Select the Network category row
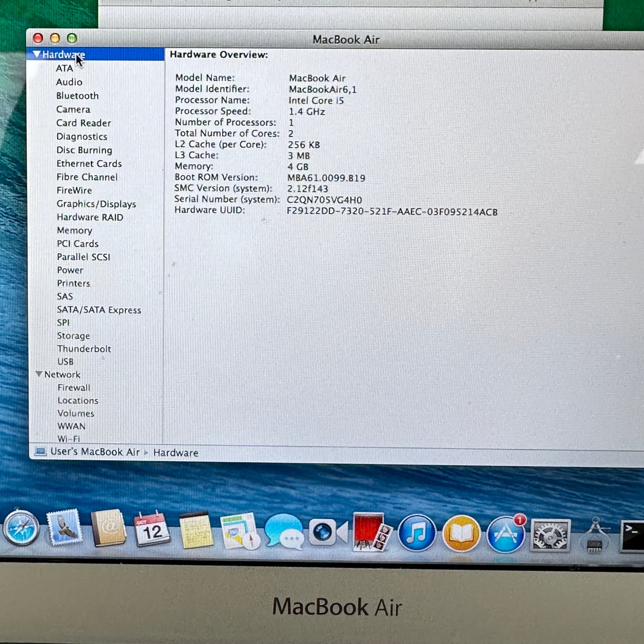644x644 pixels. coord(62,374)
